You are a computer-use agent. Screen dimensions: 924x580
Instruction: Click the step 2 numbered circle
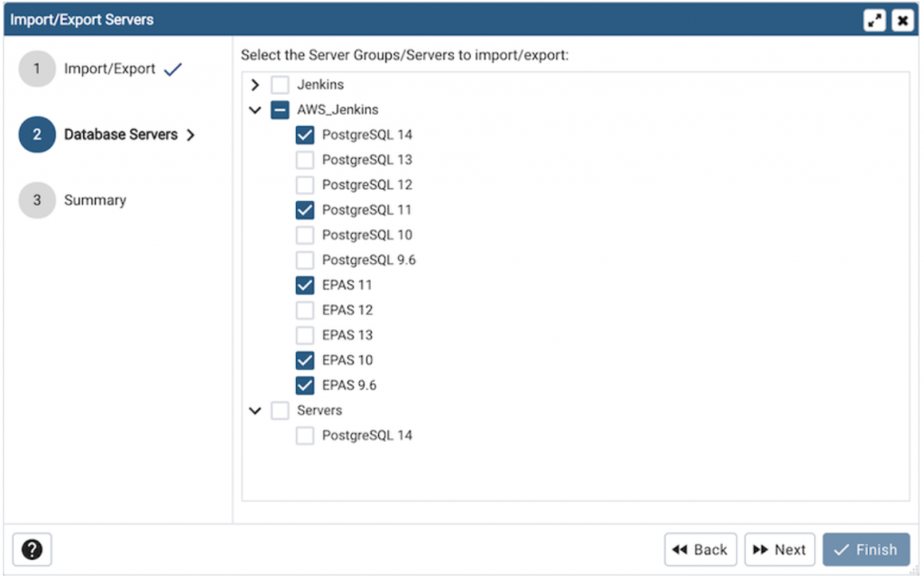click(37, 133)
